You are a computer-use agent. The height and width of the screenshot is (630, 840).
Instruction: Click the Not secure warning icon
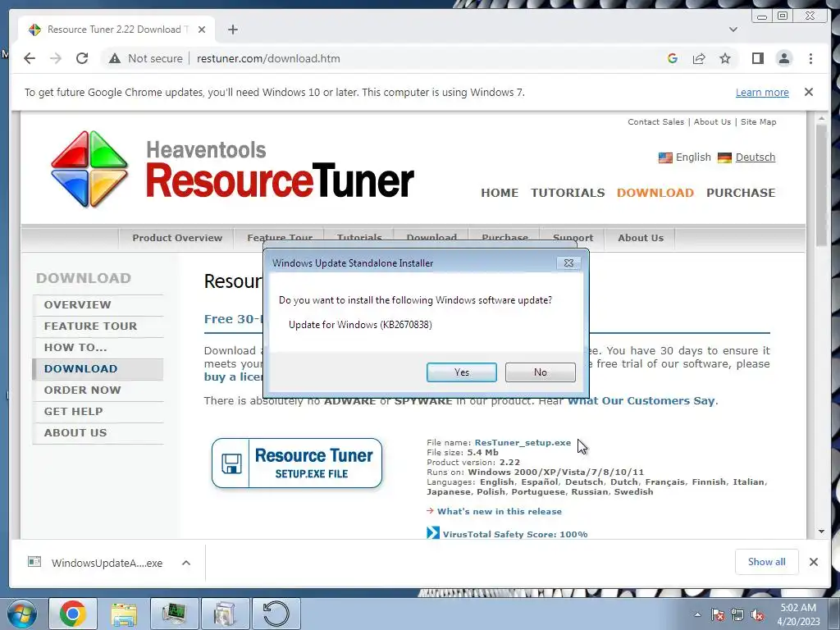[114, 58]
